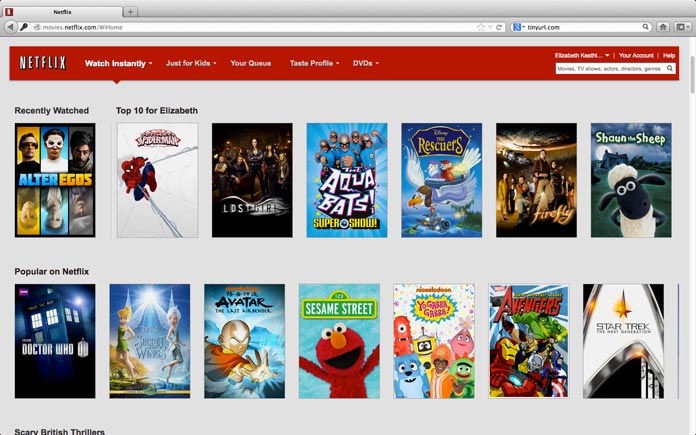696x435 pixels.
Task: Click the magnifier in browser search box
Action: (x=645, y=27)
